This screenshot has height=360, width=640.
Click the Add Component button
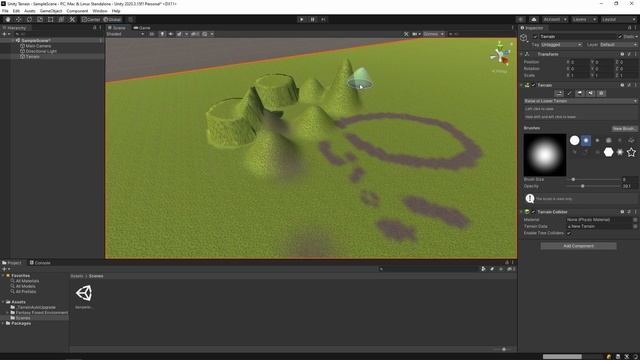[x=578, y=246]
